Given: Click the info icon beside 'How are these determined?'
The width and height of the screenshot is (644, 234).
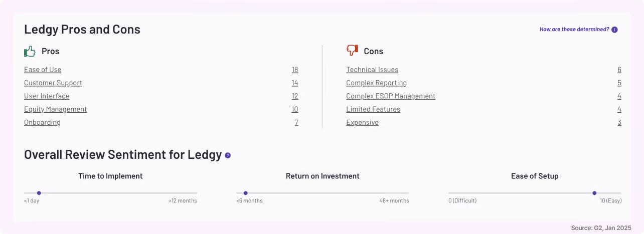Looking at the screenshot, I should 615,30.
